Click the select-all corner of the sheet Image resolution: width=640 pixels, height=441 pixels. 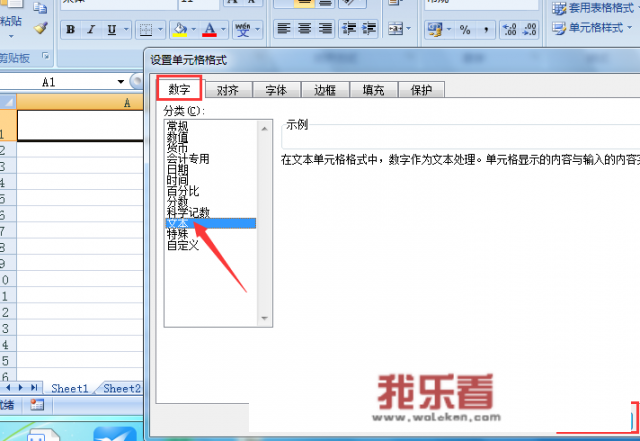tap(7, 102)
